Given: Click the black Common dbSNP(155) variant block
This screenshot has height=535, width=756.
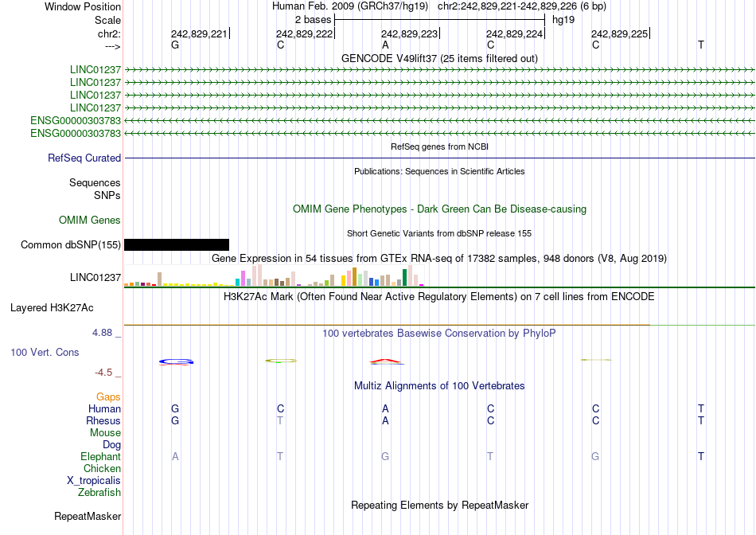Looking at the screenshot, I should 177,244.
